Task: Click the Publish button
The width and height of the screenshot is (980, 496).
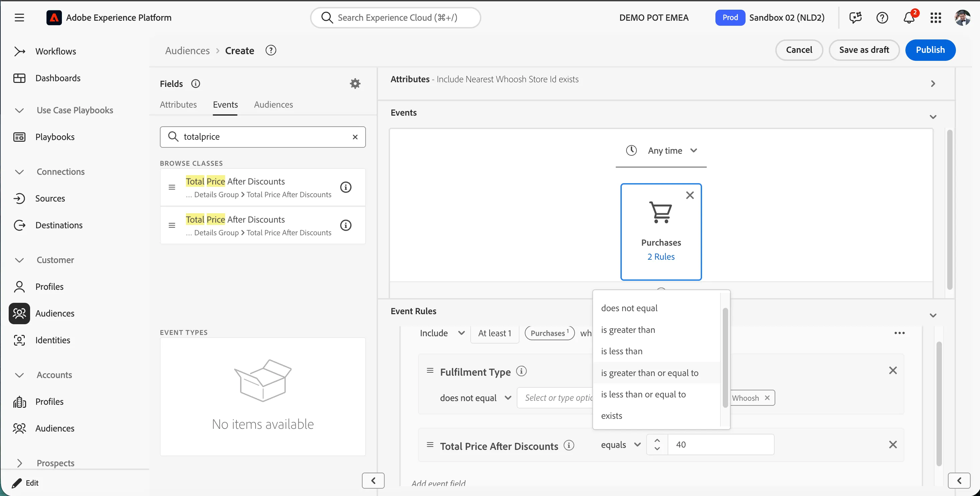Action: tap(930, 50)
